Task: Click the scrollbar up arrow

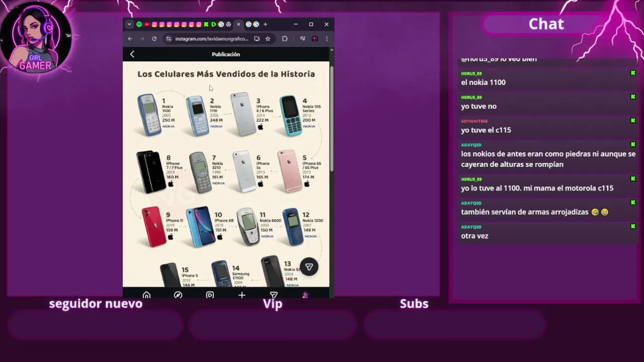Action: coord(332,50)
